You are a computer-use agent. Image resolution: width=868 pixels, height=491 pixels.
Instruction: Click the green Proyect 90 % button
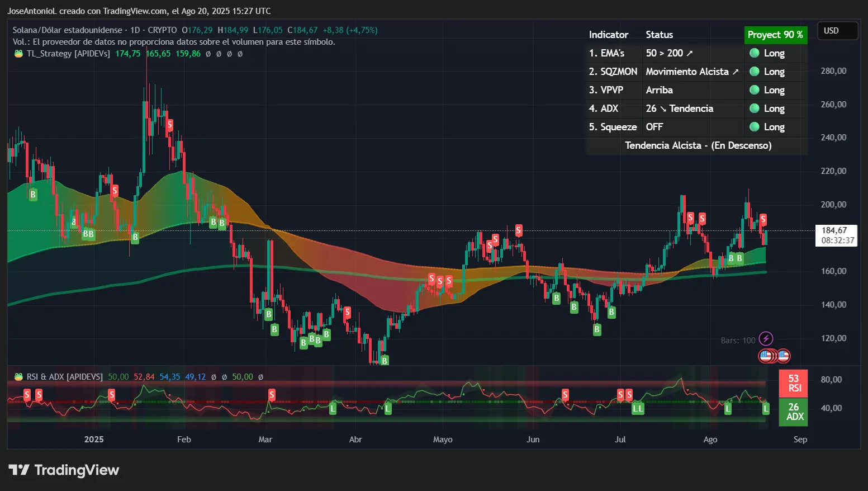pos(776,34)
